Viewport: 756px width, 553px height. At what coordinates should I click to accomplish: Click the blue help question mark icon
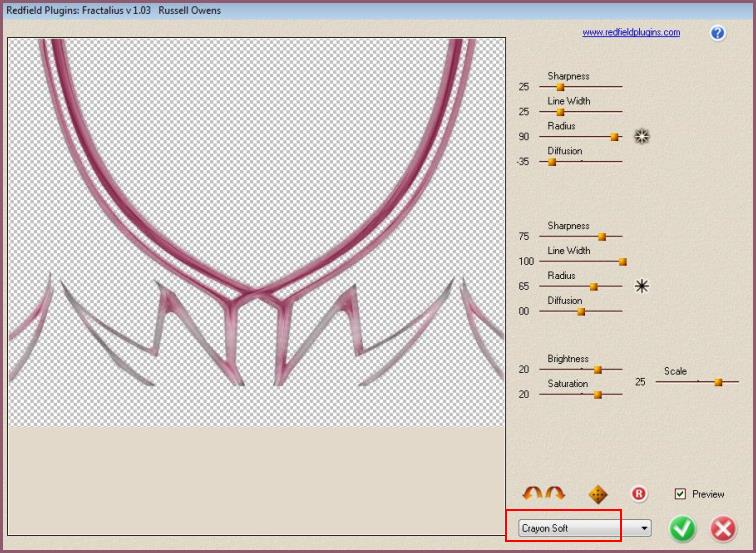(x=718, y=33)
